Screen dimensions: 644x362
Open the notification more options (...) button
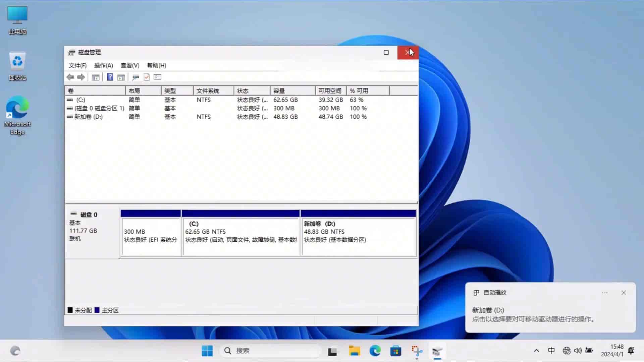coord(605,293)
